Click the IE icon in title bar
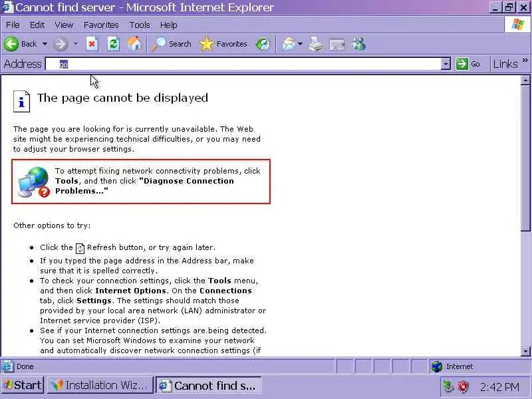 coord(7,7)
